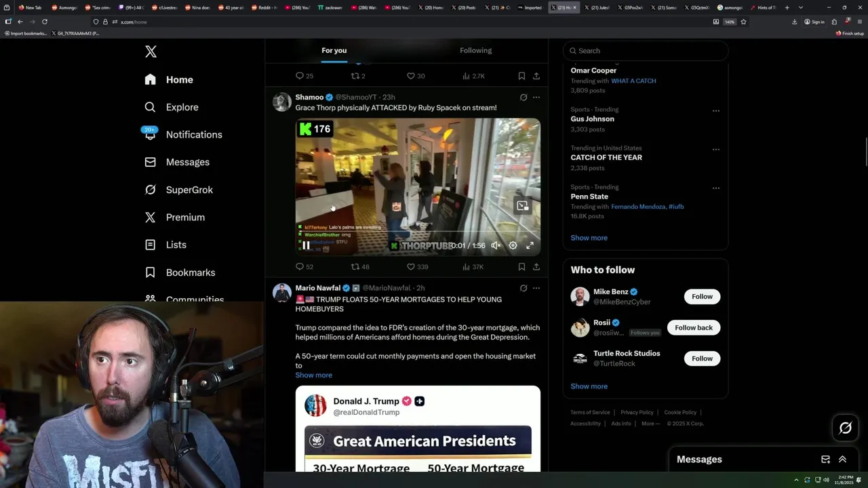868x488 pixels.
Task: Open Shamoo's profile avatar
Action: point(281,102)
